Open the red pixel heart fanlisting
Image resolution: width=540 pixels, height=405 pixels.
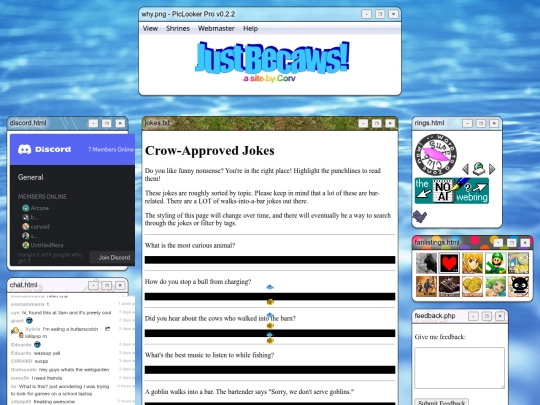pyautogui.click(x=449, y=263)
